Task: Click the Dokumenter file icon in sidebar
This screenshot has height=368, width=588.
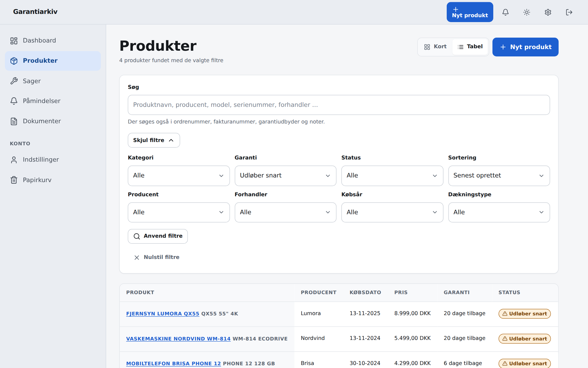Action: (x=14, y=121)
